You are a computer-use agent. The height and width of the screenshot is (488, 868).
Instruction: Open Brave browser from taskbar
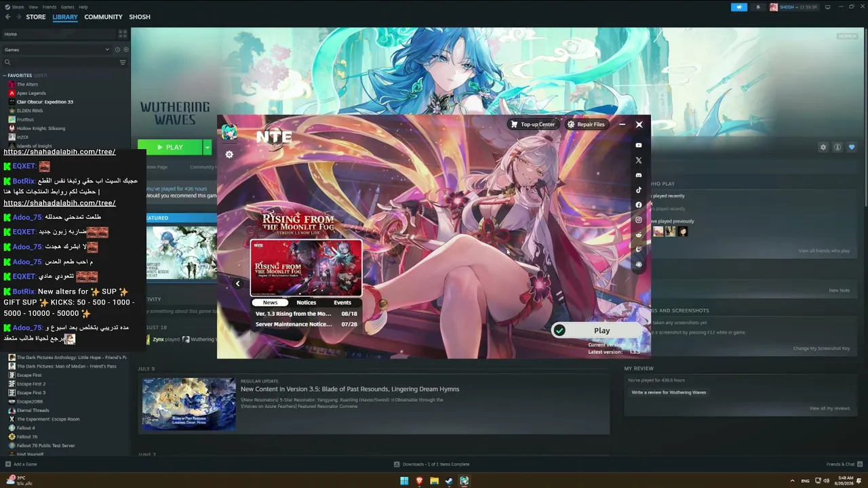[x=419, y=481]
